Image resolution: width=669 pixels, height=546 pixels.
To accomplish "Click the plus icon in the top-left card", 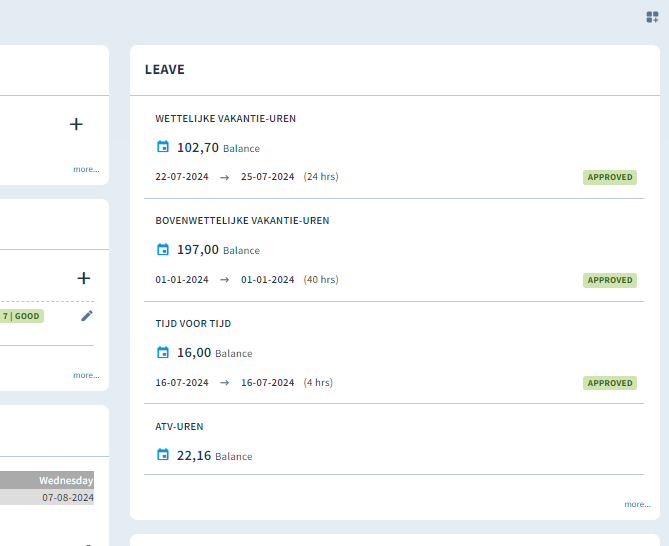I will [x=76, y=124].
